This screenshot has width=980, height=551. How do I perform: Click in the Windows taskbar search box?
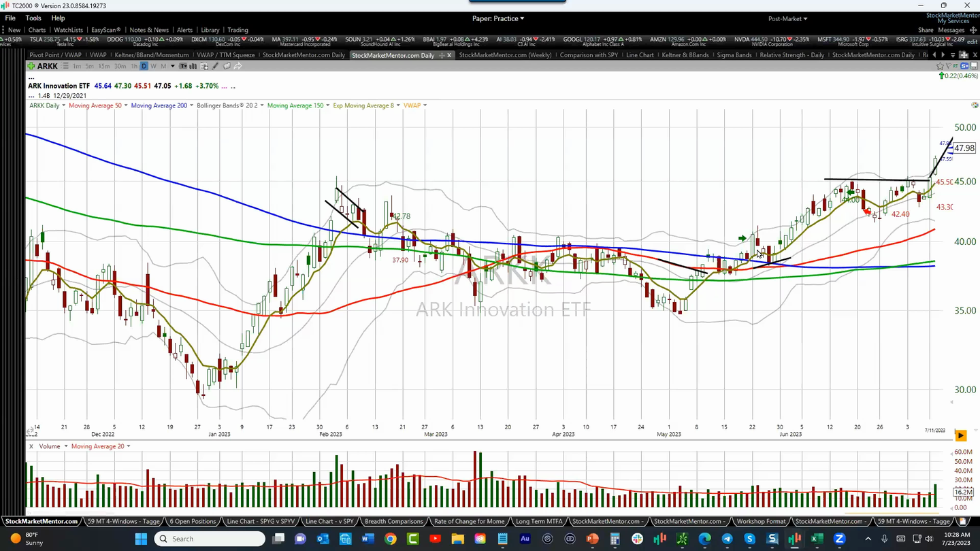point(211,538)
